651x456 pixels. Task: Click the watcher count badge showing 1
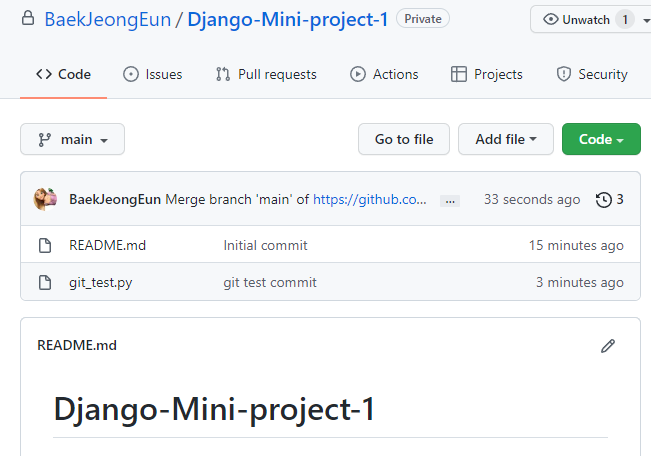coord(625,20)
